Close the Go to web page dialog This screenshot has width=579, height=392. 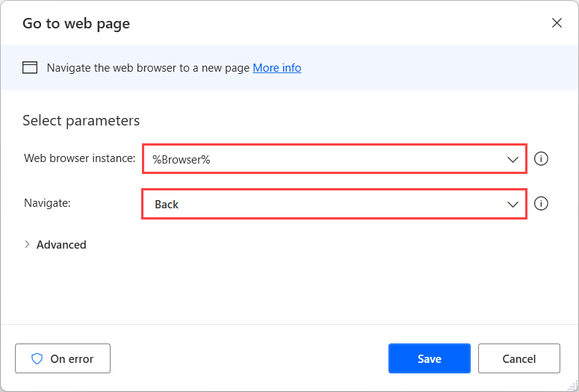(x=557, y=23)
